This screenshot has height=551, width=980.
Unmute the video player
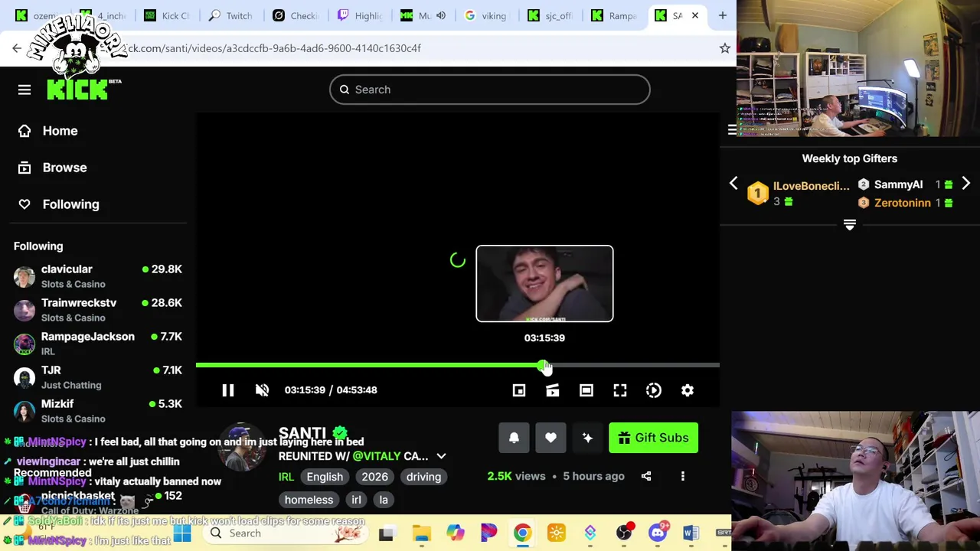coord(262,390)
